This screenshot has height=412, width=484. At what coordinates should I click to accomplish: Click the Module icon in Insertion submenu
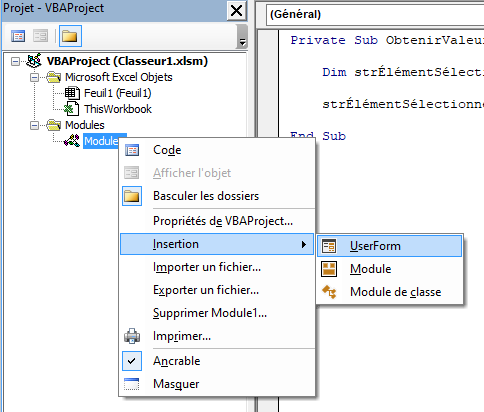point(329,269)
